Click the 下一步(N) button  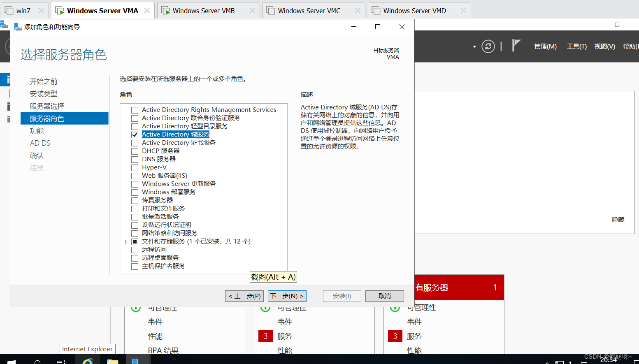pyautogui.click(x=287, y=296)
